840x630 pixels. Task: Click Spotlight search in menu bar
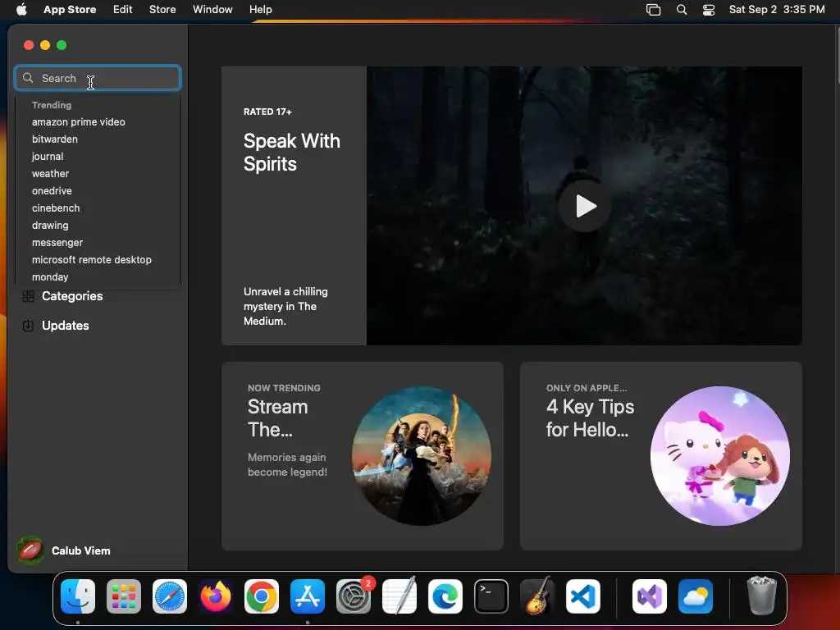682,10
